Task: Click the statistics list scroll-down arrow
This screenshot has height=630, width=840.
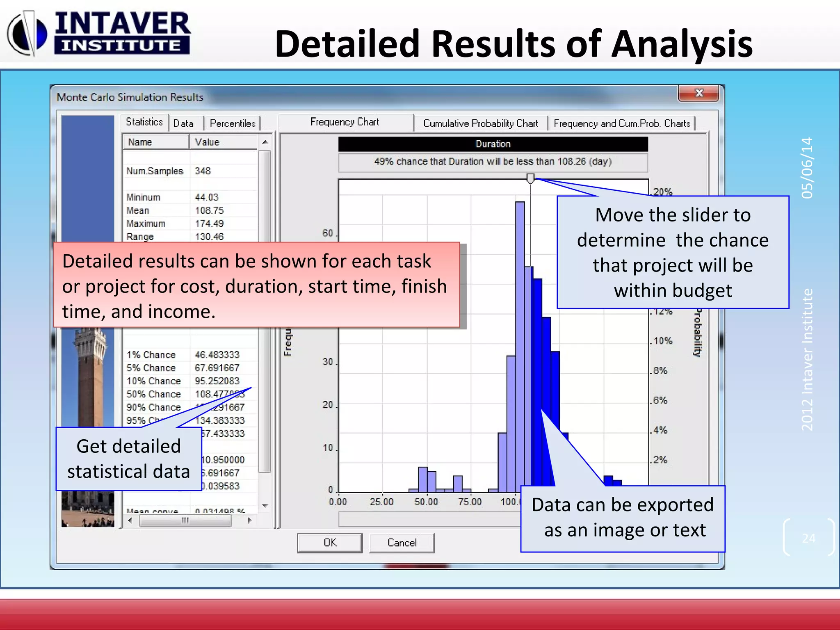Action: [265, 506]
